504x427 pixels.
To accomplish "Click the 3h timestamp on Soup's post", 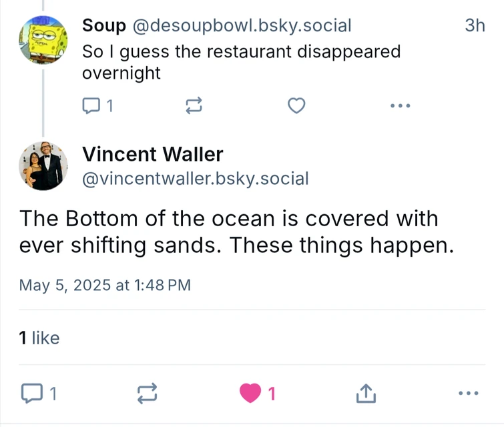I will 473,26.
